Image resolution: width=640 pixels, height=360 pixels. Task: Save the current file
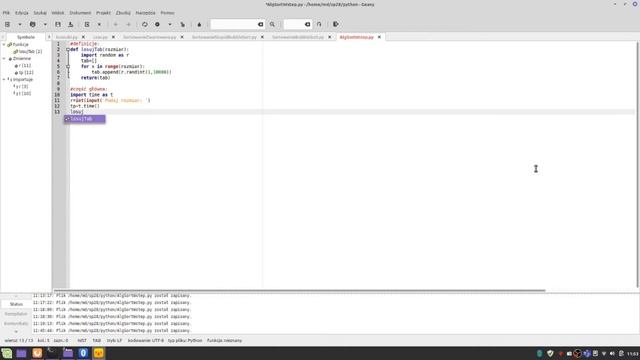pyautogui.click(x=58, y=24)
